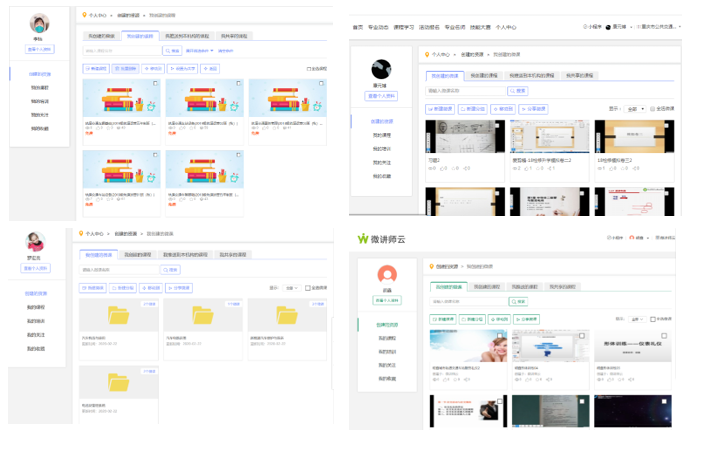Click the location pin in the folder panel breadcrumb

point(81,234)
